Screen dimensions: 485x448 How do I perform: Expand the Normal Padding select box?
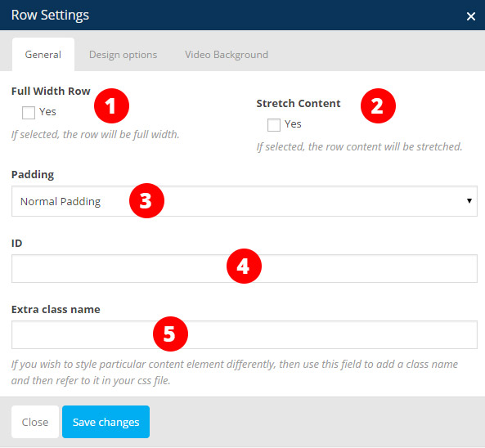[245, 201]
